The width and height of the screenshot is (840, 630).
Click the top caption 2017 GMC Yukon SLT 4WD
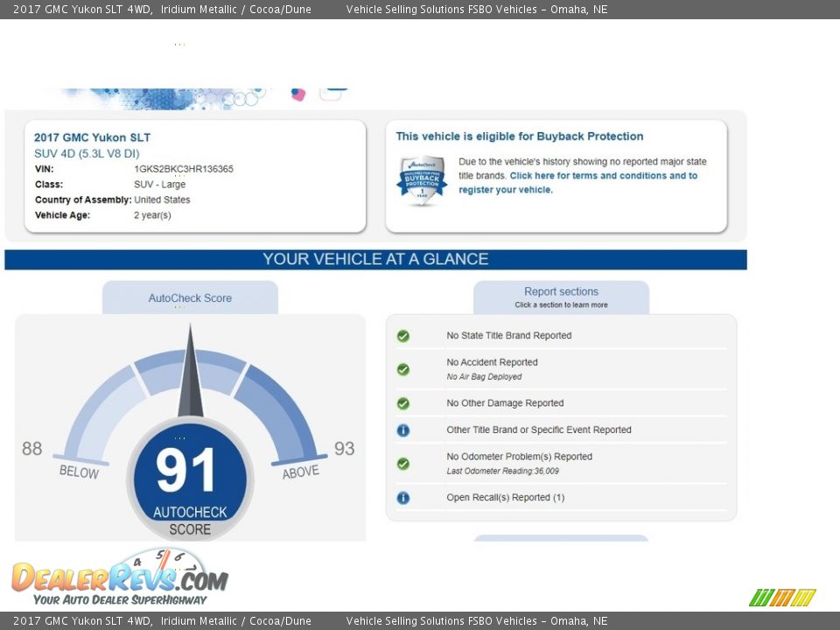coord(82,9)
